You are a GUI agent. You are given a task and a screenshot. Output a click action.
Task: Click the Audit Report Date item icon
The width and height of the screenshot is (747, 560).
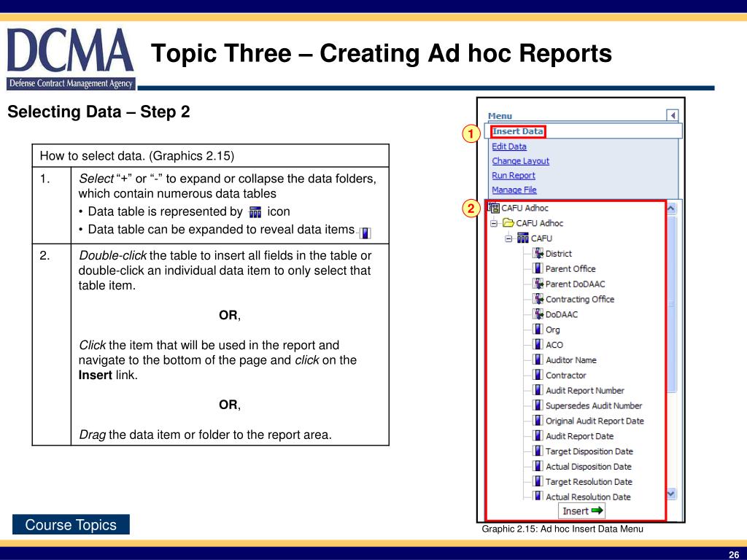(x=538, y=436)
